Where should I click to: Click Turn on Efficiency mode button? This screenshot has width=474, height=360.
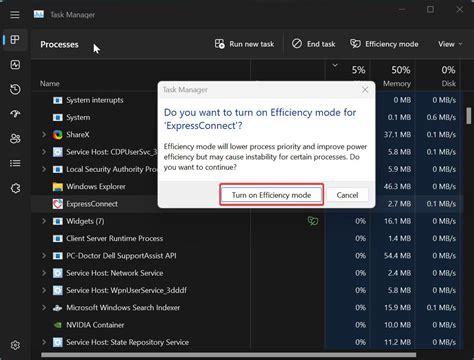click(271, 195)
